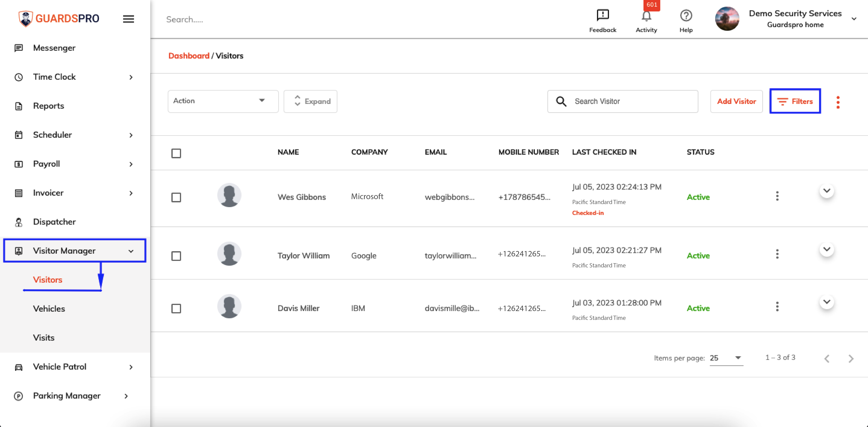Screen dimensions: 868x427
Task: Open Taylor William row options menu
Action: tap(777, 254)
